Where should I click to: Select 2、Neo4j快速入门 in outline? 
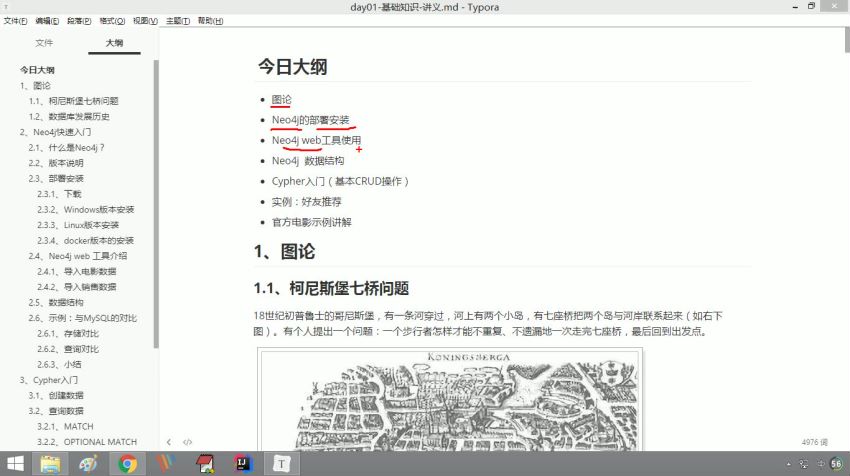pos(55,132)
